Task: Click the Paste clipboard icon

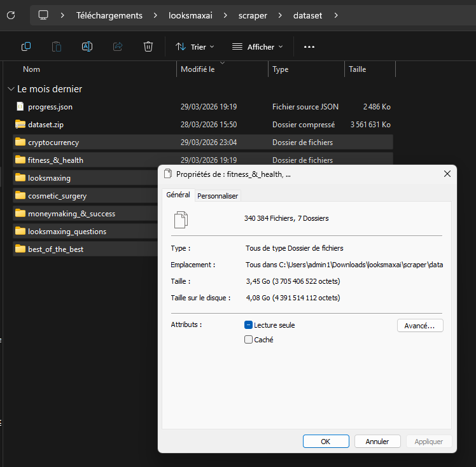Action: pos(57,46)
